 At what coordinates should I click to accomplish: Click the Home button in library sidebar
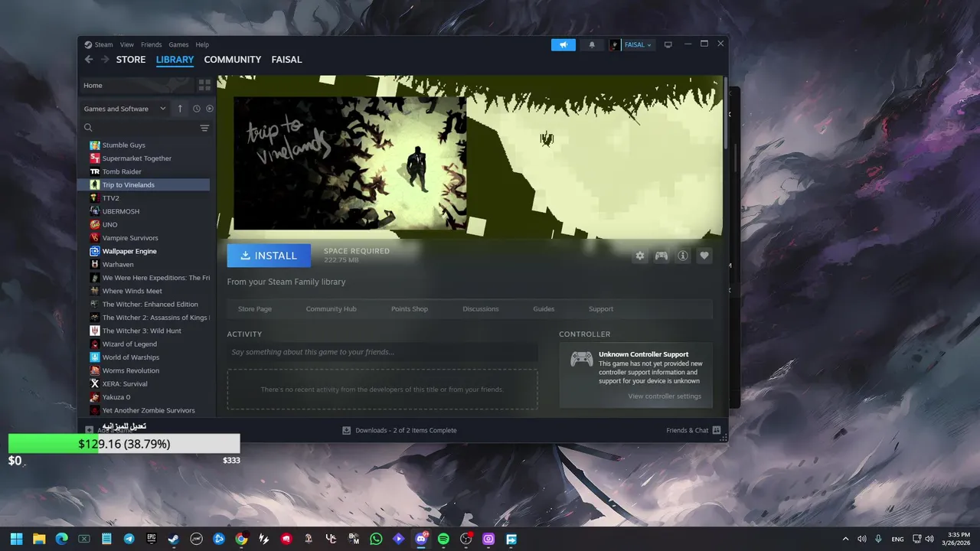[137, 85]
